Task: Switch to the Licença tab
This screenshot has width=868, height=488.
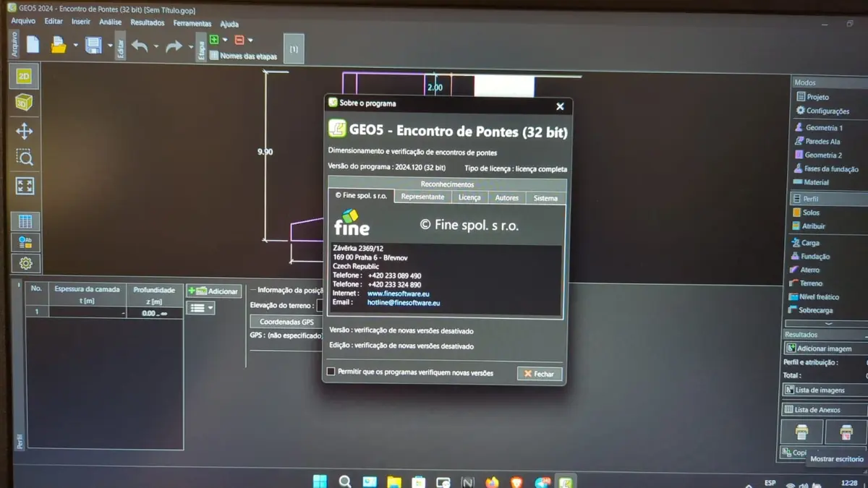Action: coord(469,197)
